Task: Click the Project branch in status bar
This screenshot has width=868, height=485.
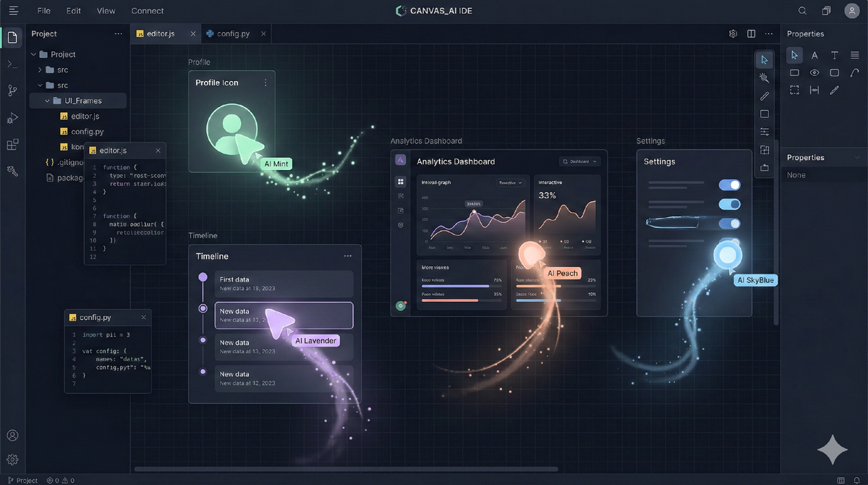Action: click(22, 480)
